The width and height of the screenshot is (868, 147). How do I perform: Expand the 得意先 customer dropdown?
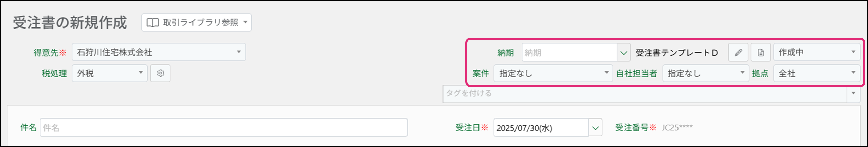point(239,52)
